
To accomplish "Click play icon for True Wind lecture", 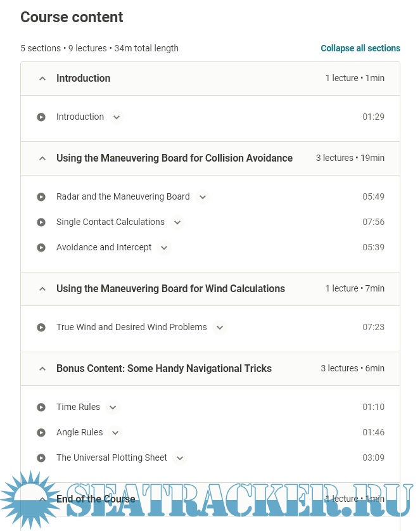I will pyautogui.click(x=41, y=328).
